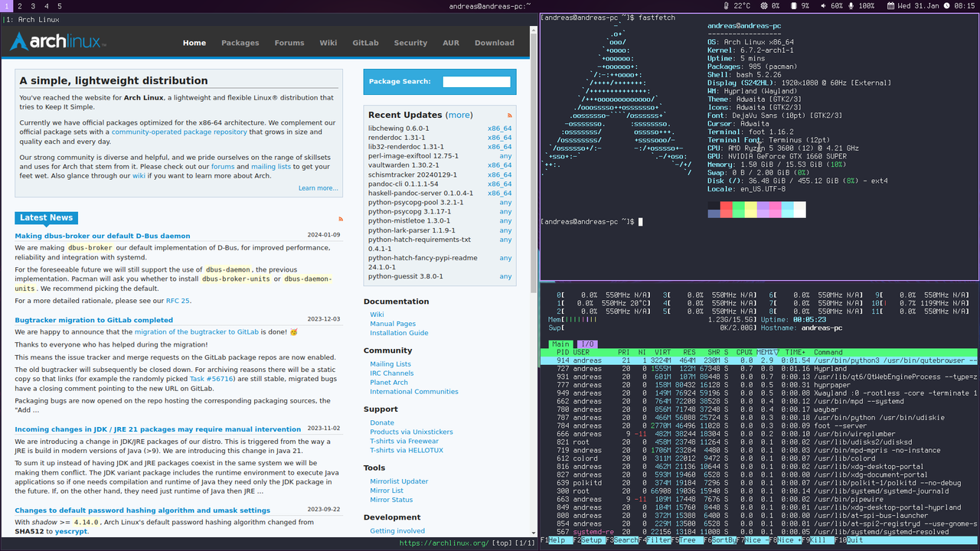Select the Hyprland process row in htop
The width and height of the screenshot is (980, 551).
point(759,369)
